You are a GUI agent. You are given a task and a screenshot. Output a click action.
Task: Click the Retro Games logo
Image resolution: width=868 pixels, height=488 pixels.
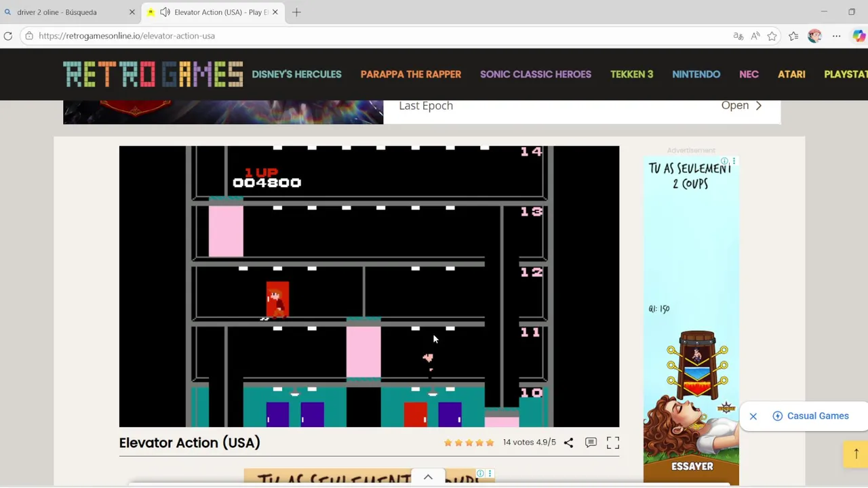point(153,75)
